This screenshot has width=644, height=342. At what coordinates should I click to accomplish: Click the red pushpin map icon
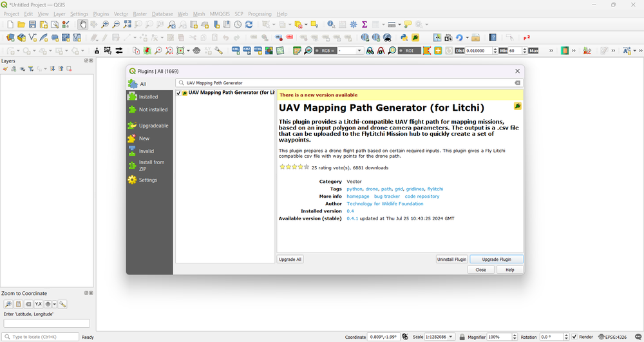[147, 50]
